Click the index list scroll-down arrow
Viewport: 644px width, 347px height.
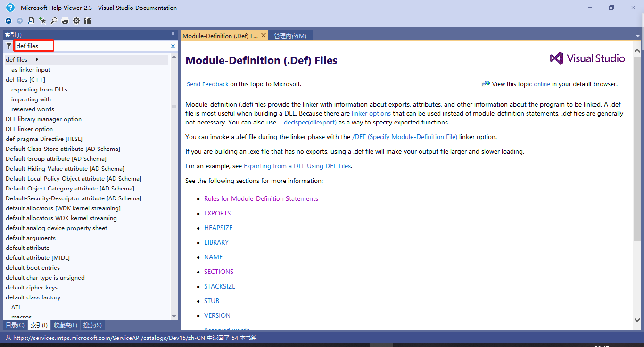(x=174, y=316)
